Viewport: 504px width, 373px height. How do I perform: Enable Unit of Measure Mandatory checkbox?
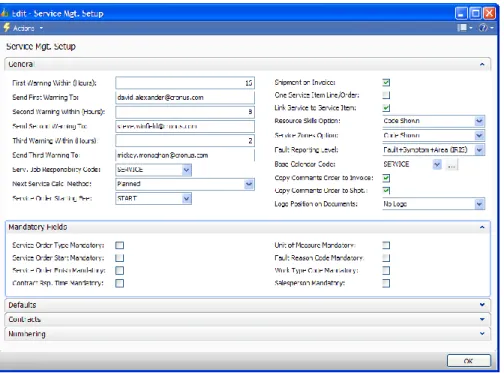(386, 245)
